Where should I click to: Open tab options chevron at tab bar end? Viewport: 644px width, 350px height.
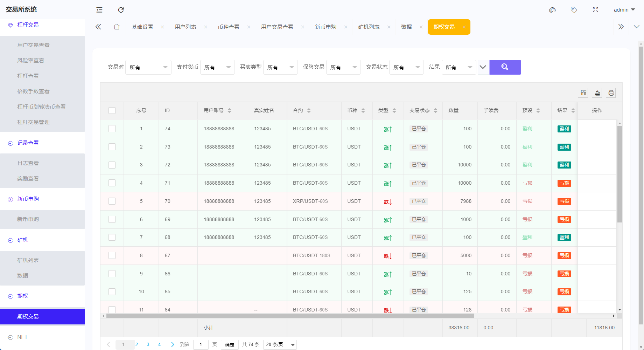(x=636, y=27)
